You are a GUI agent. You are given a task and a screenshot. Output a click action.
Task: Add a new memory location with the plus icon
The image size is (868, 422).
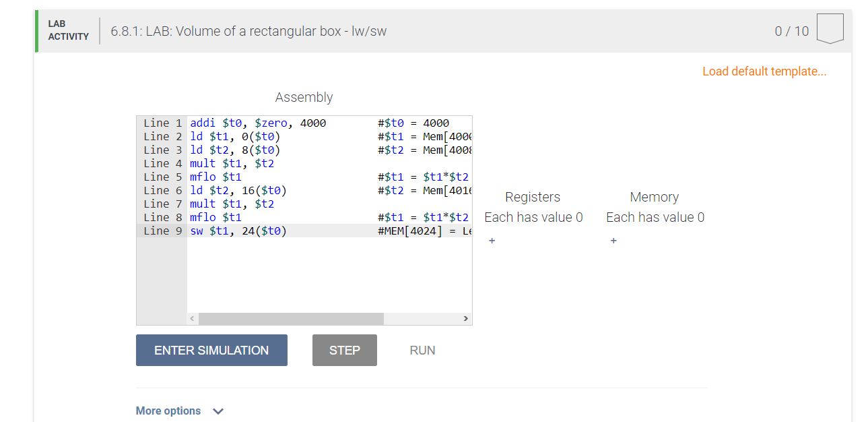tap(613, 241)
